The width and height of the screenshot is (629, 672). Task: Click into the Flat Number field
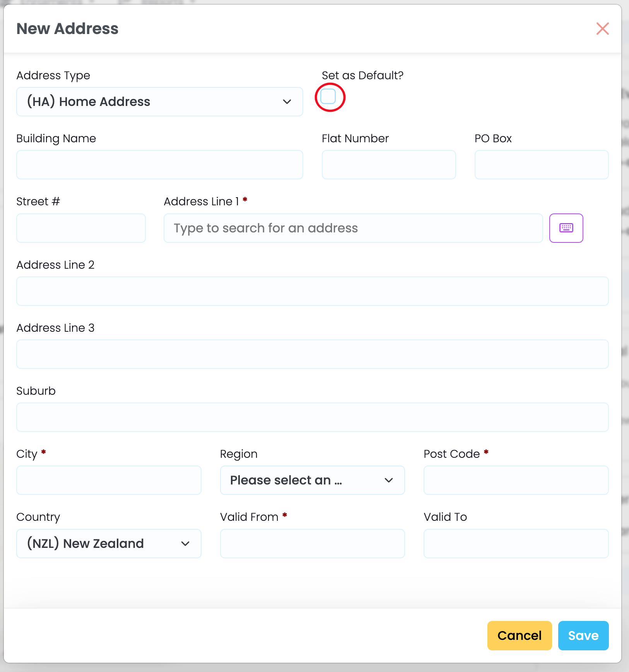[x=388, y=165]
